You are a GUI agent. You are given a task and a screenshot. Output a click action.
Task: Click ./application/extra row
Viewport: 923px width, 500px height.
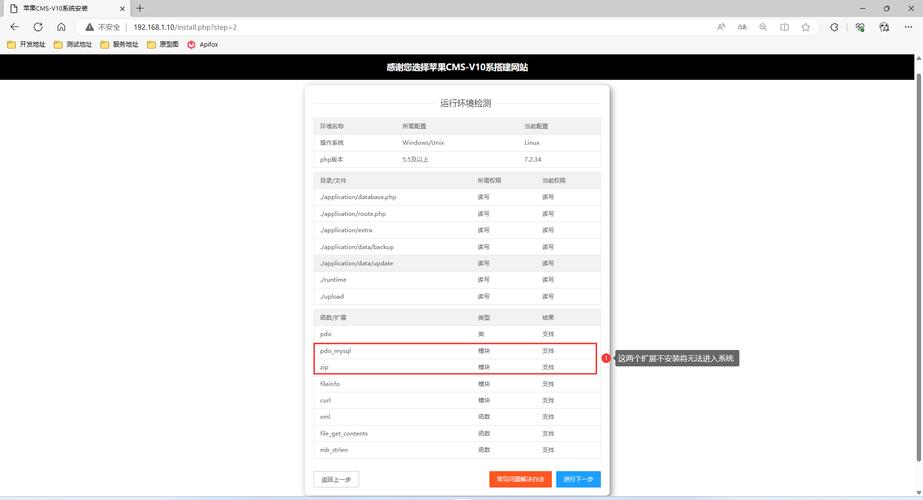pos(457,230)
